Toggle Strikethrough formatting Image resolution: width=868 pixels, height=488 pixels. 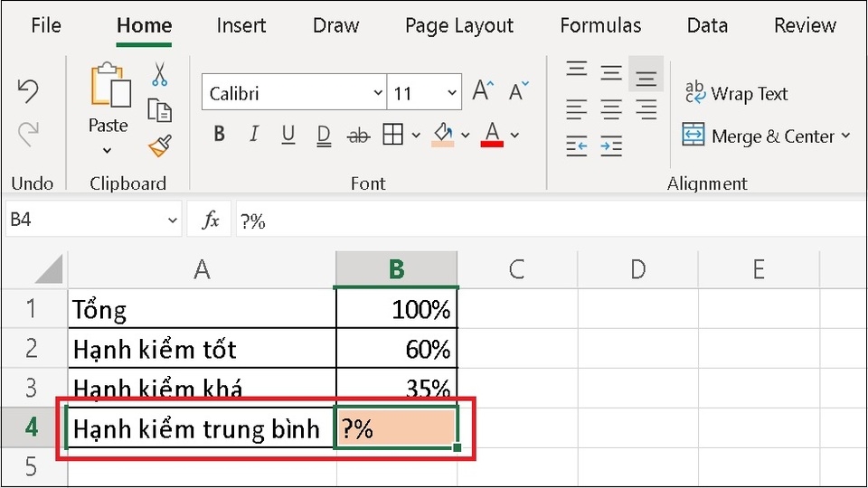point(358,135)
